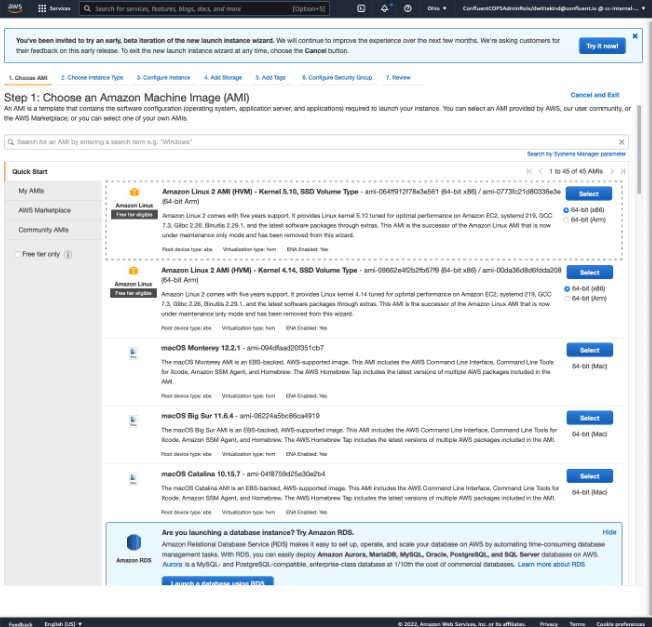The image size is (652, 627).
Task: Switch to Add Storage tab
Action: click(x=223, y=78)
